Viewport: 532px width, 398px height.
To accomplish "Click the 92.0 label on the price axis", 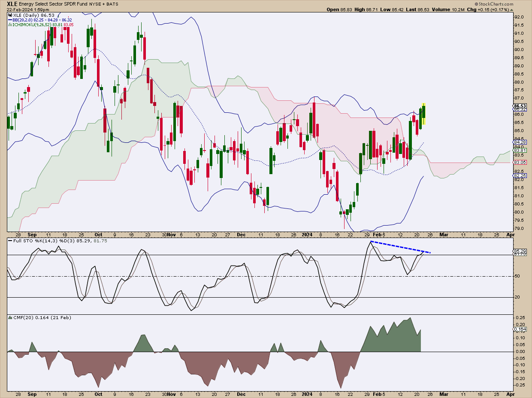I will point(519,17).
